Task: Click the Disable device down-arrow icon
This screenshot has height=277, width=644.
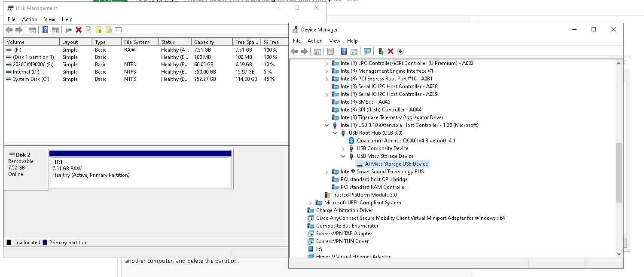Action: [x=400, y=51]
